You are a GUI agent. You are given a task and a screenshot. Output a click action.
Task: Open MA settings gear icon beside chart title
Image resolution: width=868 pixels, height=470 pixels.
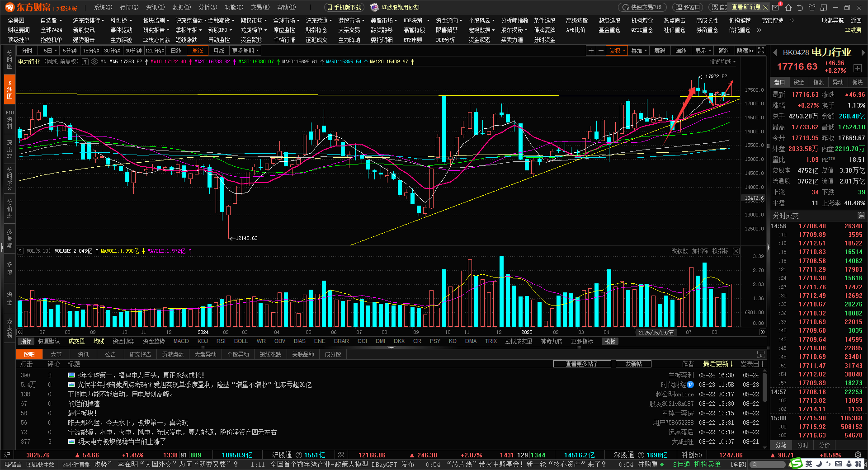point(94,61)
